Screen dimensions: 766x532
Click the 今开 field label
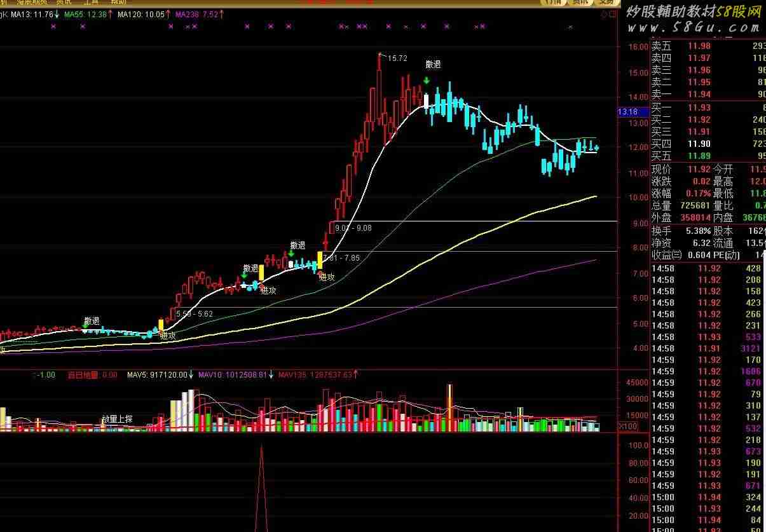coord(723,169)
